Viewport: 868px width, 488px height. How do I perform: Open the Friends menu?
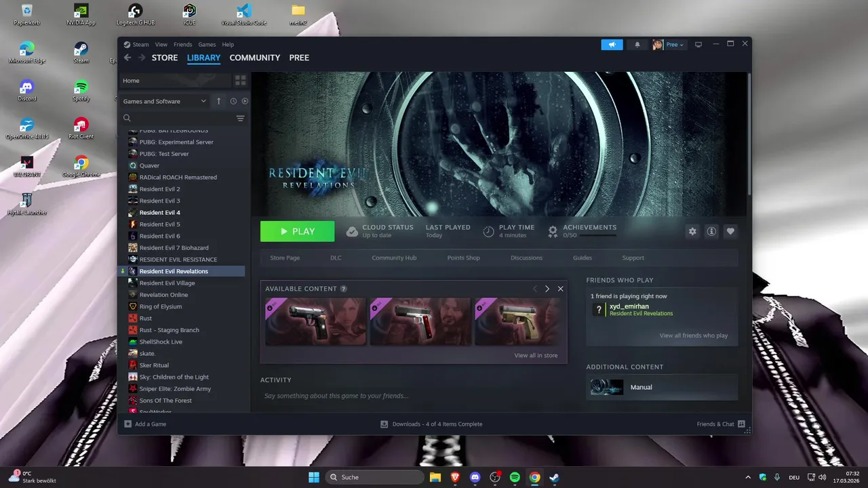[x=183, y=45]
